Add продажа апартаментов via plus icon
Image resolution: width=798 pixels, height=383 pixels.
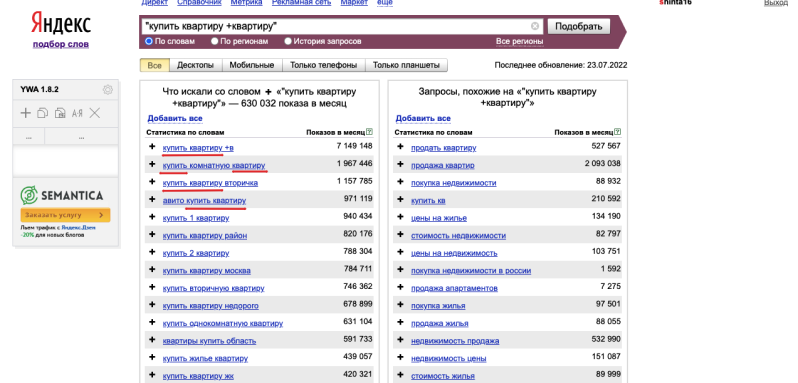[x=400, y=287]
